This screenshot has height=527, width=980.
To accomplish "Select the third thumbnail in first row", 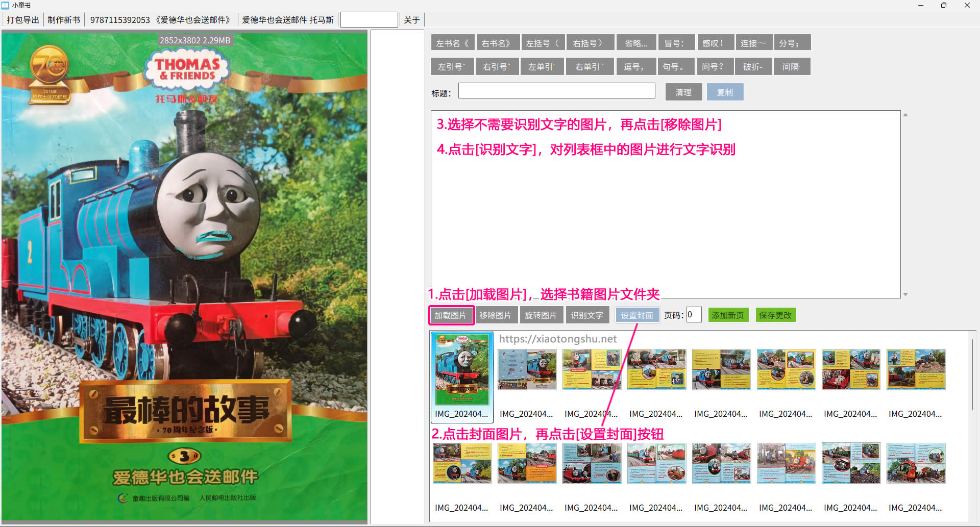I will click(x=592, y=369).
